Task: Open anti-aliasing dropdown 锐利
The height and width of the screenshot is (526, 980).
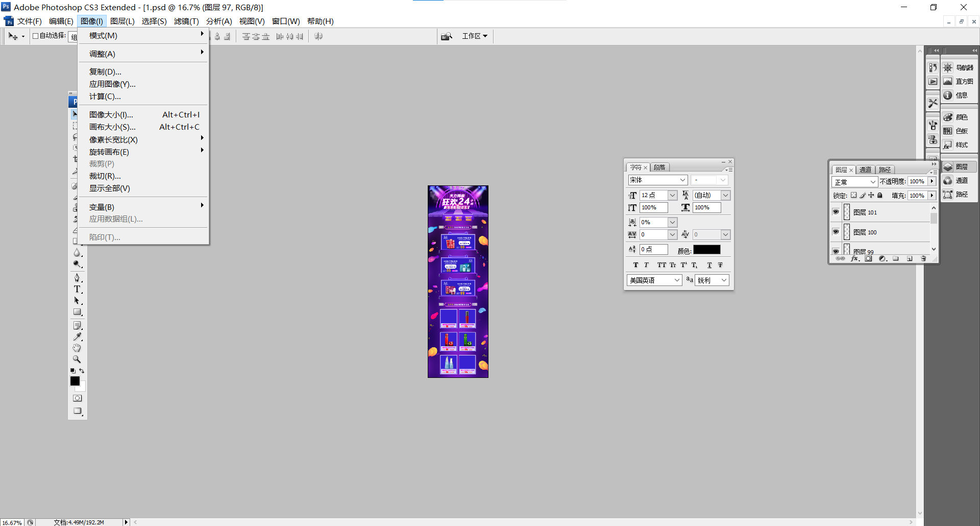Action: (x=712, y=280)
